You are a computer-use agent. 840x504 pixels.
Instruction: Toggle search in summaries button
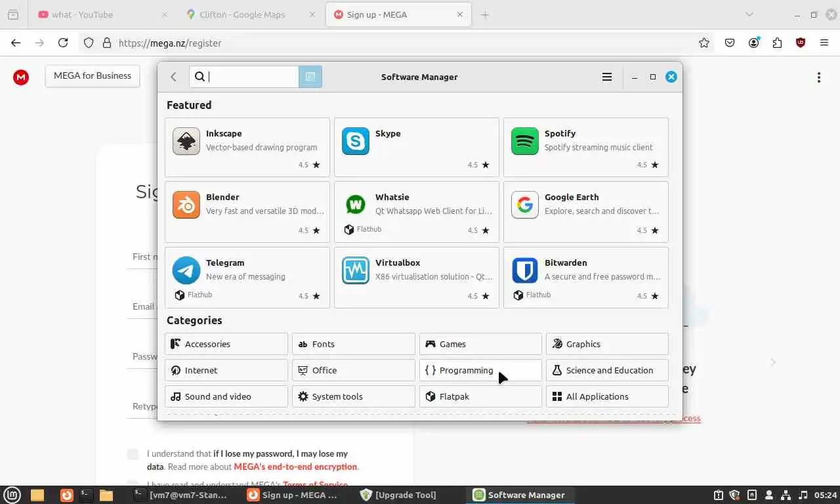pos(310,77)
